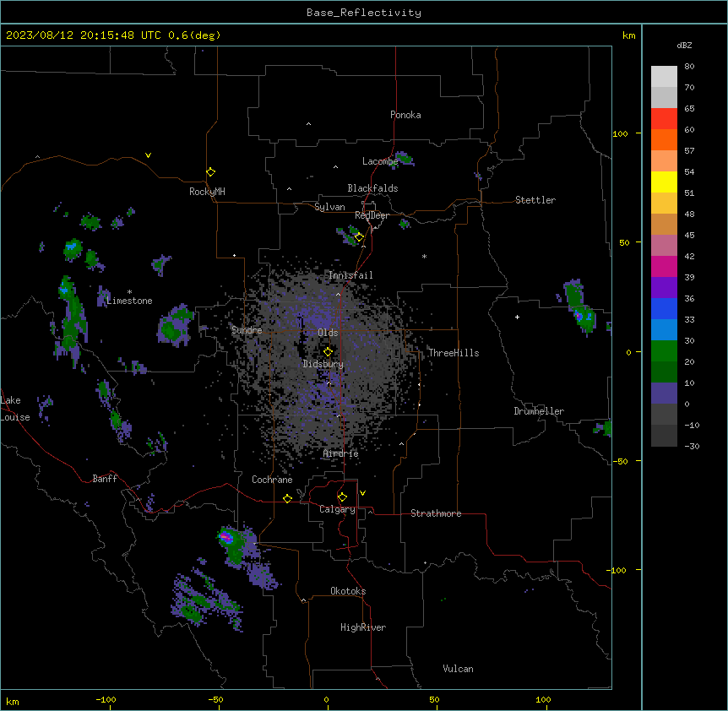This screenshot has height=711, width=728.
Task: Pick the white 70-80 dBZ legend swatch
Action: tap(664, 77)
